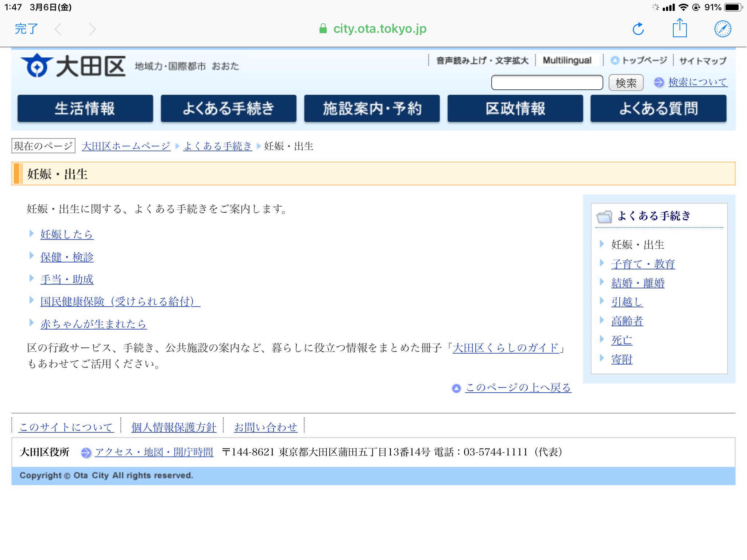This screenshot has width=747, height=560.
Task: Focus the site search text field
Action: pyautogui.click(x=547, y=82)
